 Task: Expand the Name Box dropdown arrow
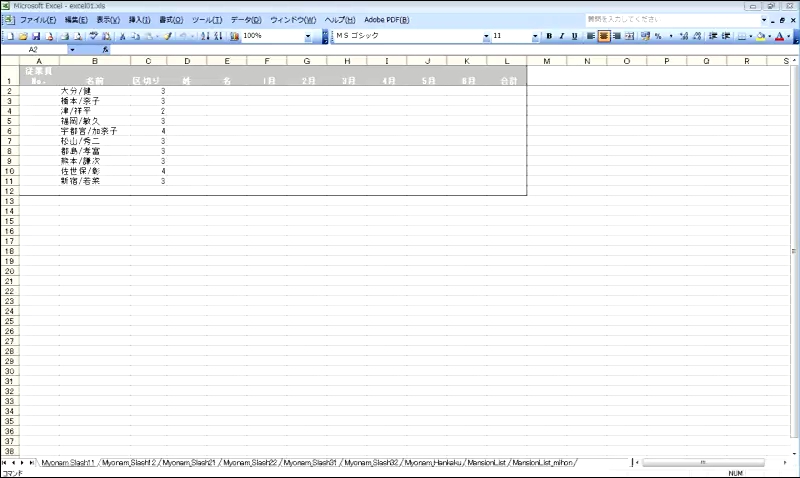(x=72, y=49)
